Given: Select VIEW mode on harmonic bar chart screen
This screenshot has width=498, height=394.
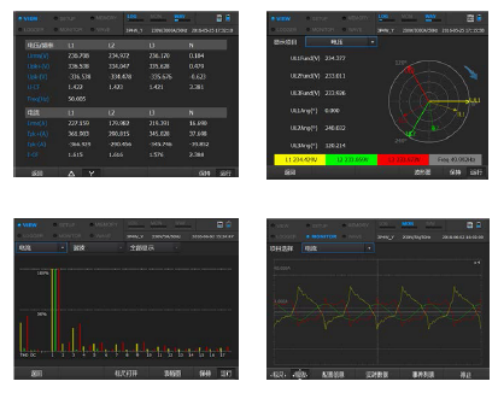Looking at the screenshot, I should tap(27, 225).
